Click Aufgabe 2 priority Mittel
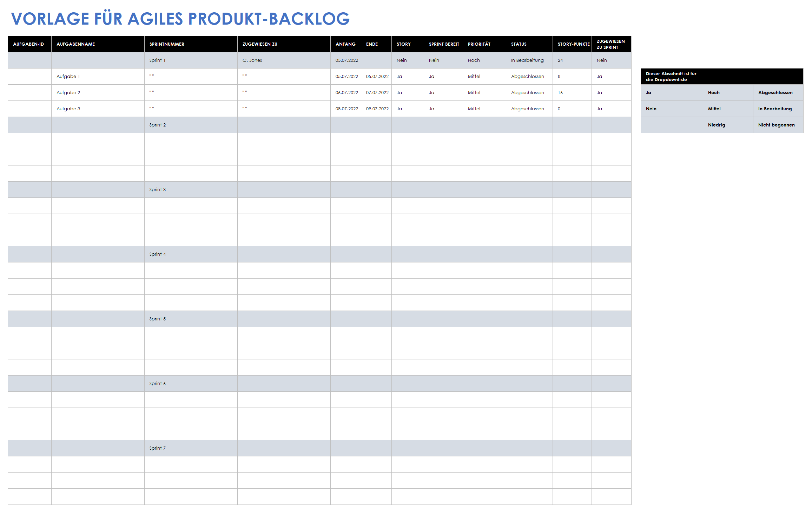The width and height of the screenshot is (812, 514). 484,92
